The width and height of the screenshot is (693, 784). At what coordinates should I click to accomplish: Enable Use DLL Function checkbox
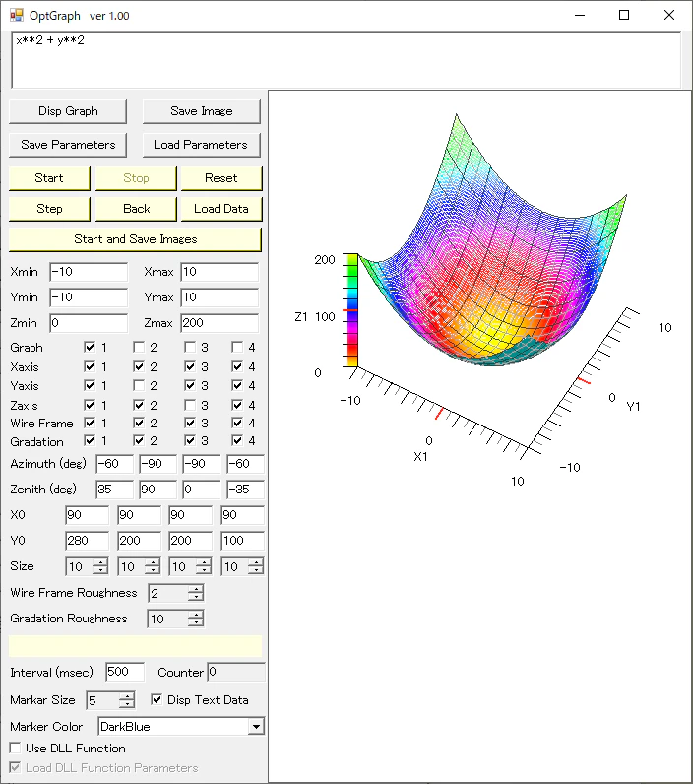click(x=15, y=748)
